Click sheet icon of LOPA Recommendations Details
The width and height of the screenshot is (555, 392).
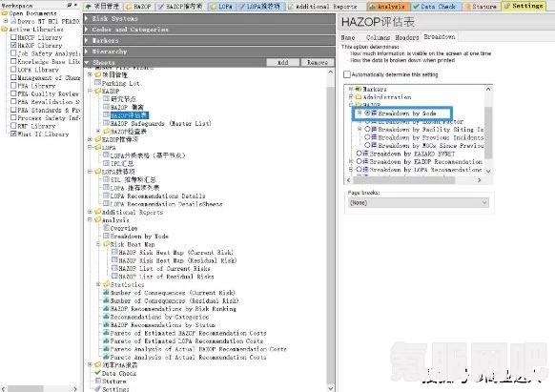pyautogui.click(x=106, y=196)
